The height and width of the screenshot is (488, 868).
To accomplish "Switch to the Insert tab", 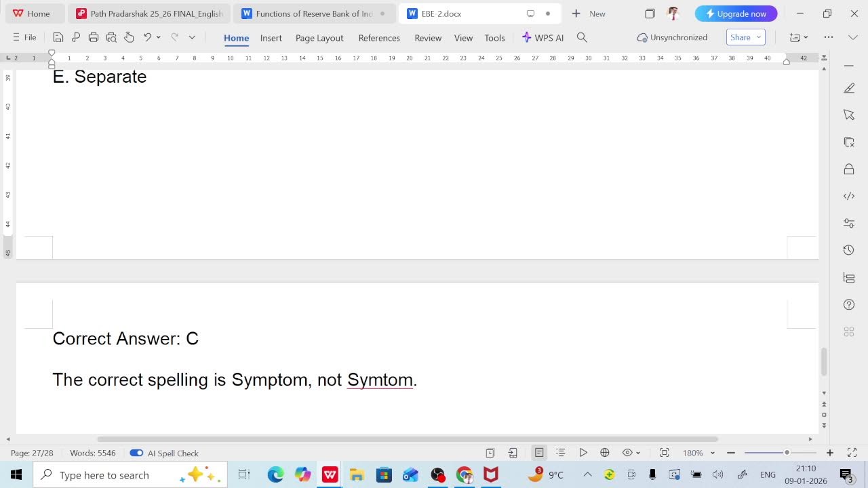I will (271, 38).
